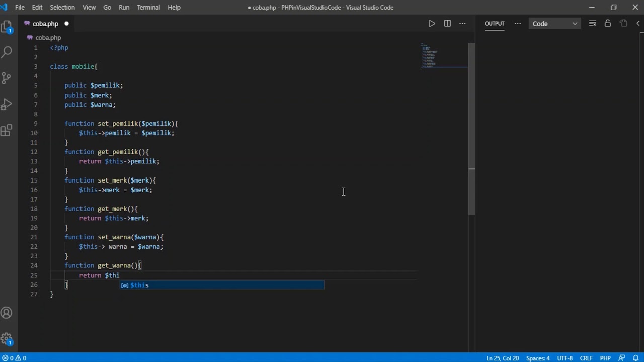Split the editor to the right
This screenshot has width=644, height=362.
[447, 24]
